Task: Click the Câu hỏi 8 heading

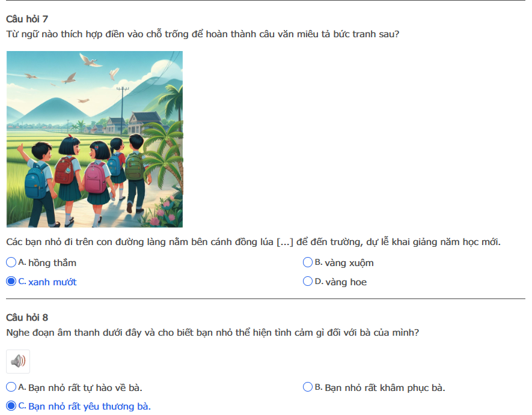Action: [27, 317]
